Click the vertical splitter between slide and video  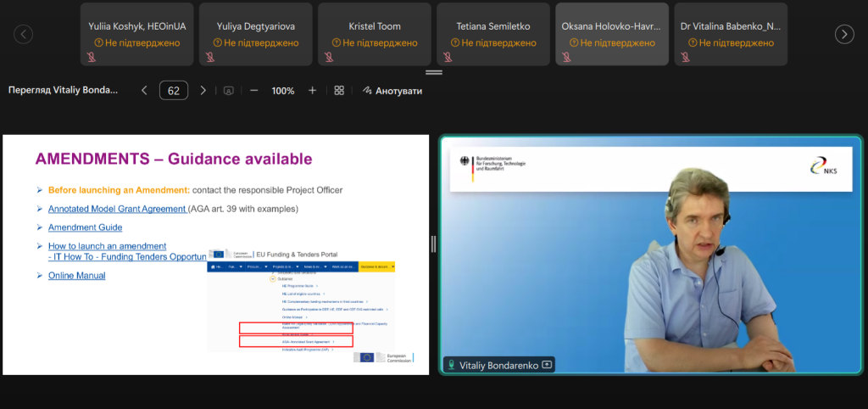(433, 244)
